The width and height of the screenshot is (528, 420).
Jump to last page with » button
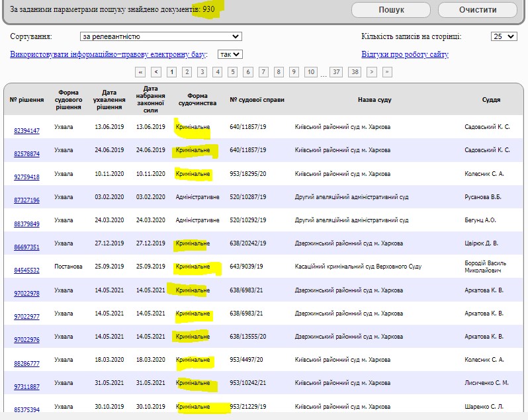click(387, 71)
